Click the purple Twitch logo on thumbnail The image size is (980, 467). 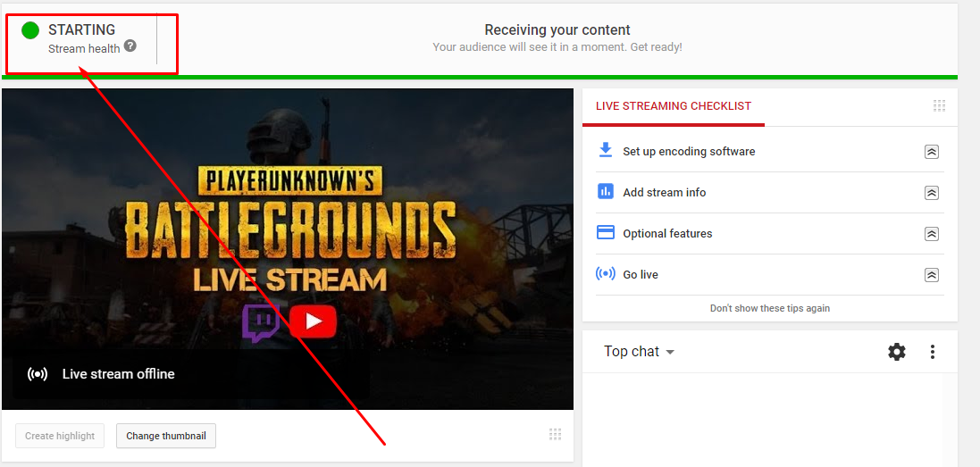click(261, 323)
